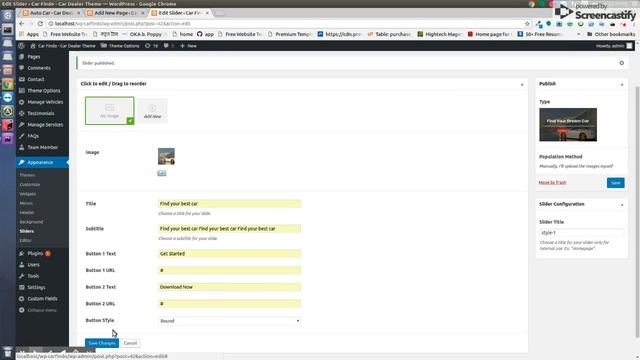Open FAQs in the sidebar
Screen dimensions: 640x360
coord(33,136)
